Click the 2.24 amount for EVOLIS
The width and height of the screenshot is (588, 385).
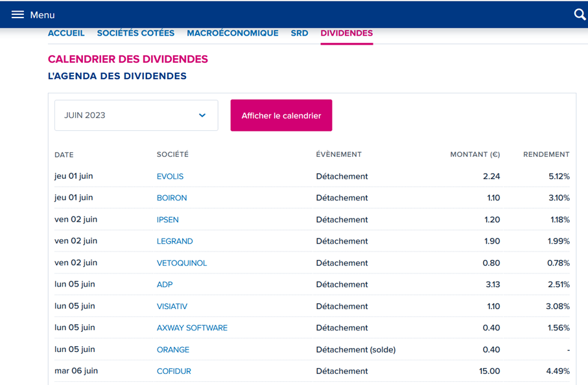pos(491,176)
